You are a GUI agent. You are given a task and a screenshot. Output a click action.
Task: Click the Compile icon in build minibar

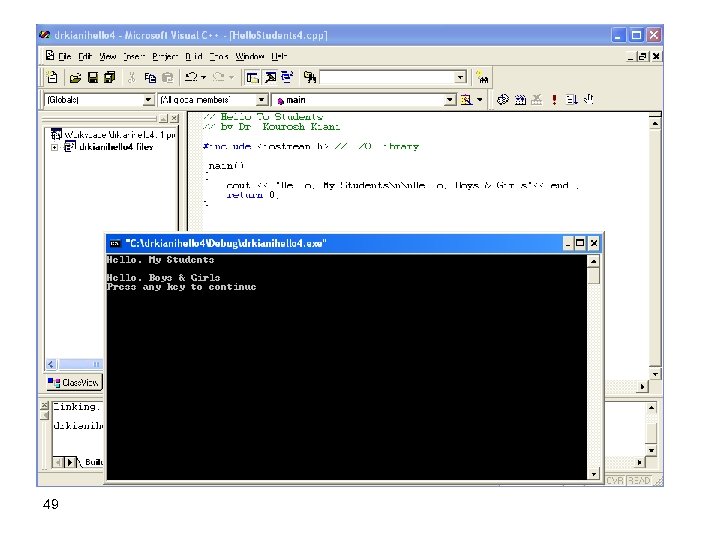pyautogui.click(x=503, y=99)
